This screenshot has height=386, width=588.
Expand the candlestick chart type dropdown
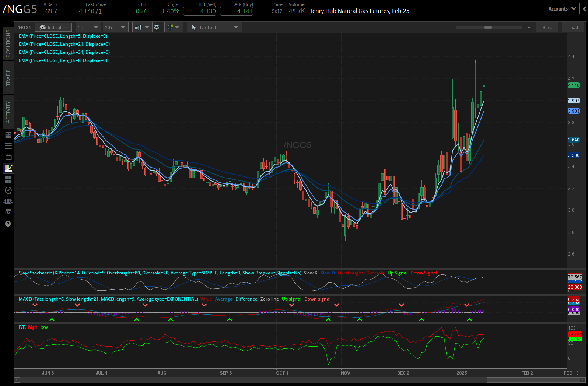point(142,27)
